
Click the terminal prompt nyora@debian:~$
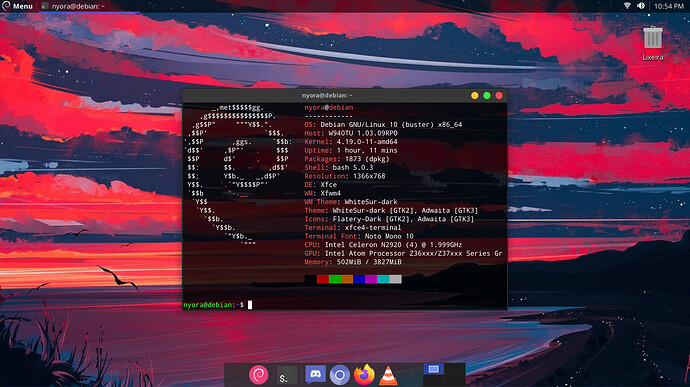[213, 305]
